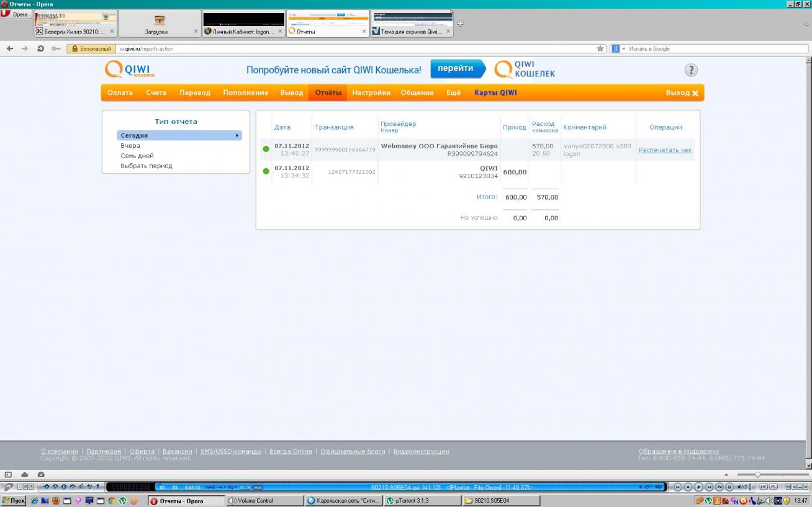Open the Перевод menu item
The width and height of the screenshot is (812, 507).
tap(195, 92)
